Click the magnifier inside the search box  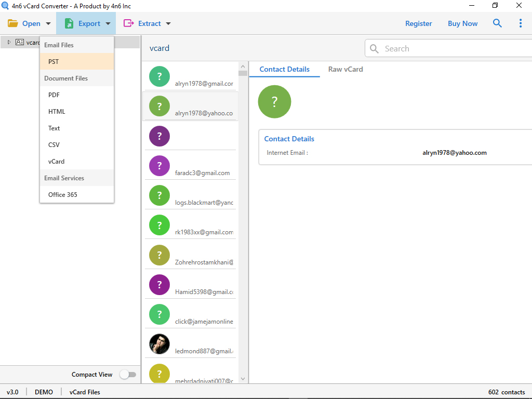pyautogui.click(x=374, y=48)
